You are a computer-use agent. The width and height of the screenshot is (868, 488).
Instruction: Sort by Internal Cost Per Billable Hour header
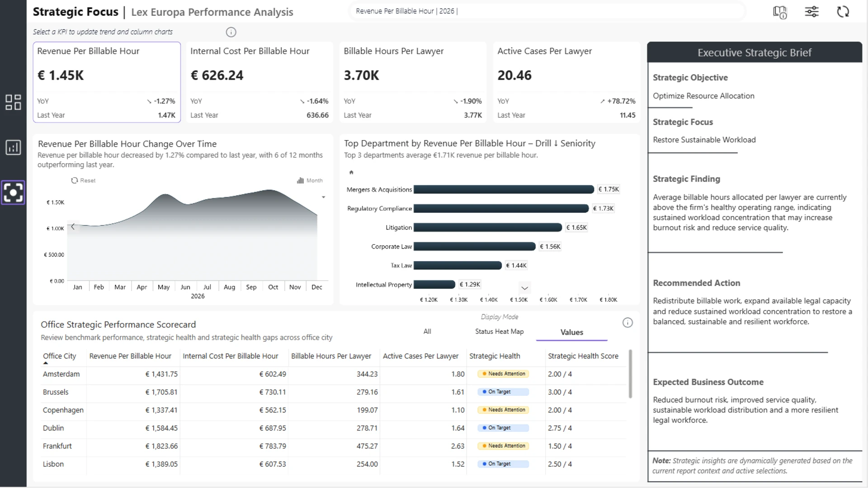(x=231, y=356)
